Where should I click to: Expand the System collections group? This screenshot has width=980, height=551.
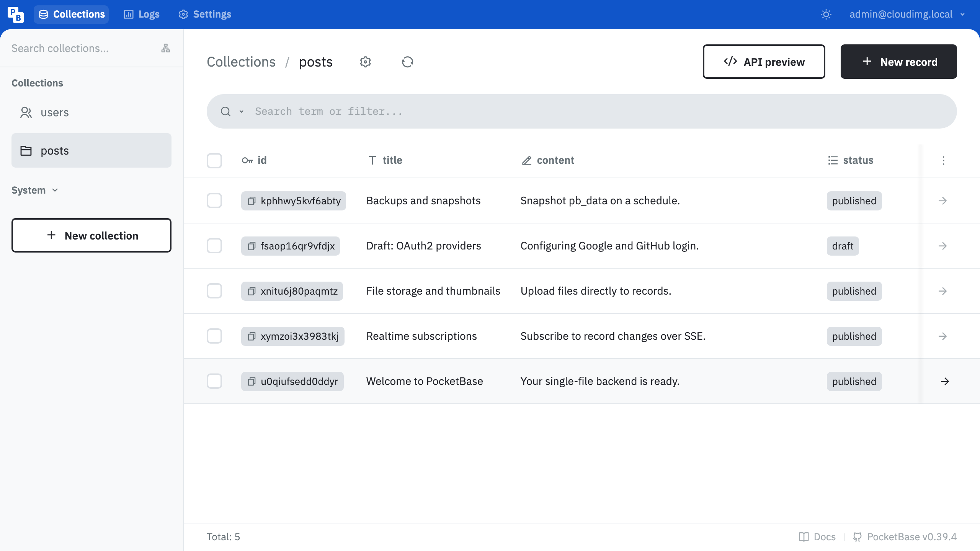(35, 190)
